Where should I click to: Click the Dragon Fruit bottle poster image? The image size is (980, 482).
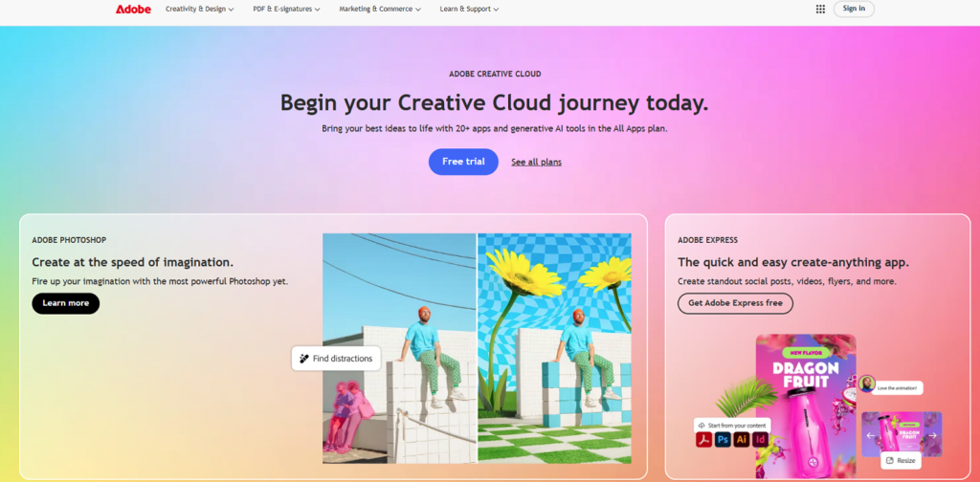pyautogui.click(x=806, y=405)
